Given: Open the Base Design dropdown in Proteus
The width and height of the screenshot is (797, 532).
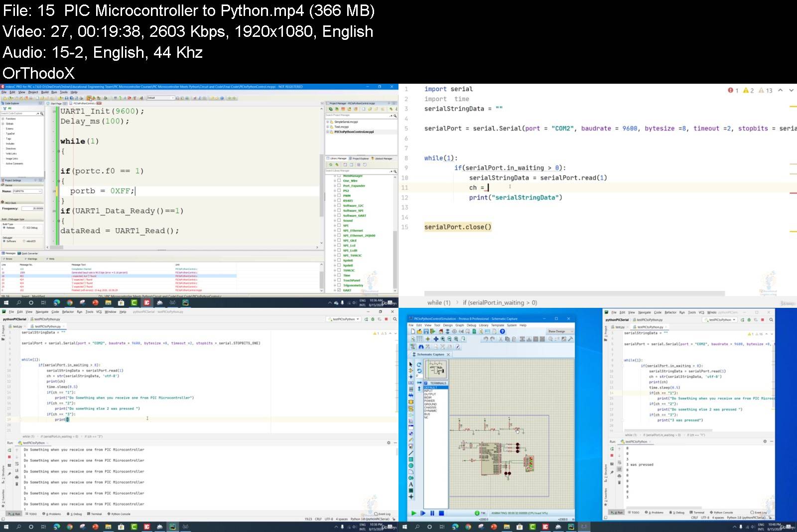Looking at the screenshot, I should pyautogui.click(x=560, y=331).
